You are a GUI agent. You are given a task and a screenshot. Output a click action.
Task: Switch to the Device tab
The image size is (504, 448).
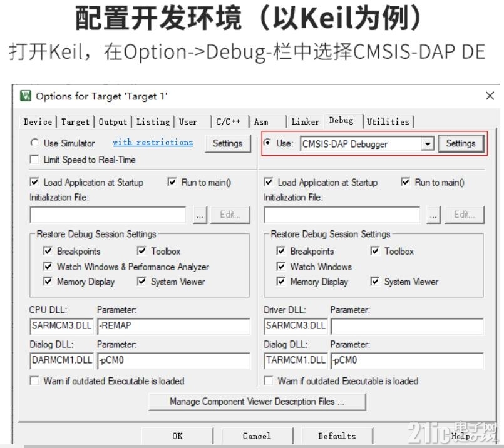click(38, 122)
